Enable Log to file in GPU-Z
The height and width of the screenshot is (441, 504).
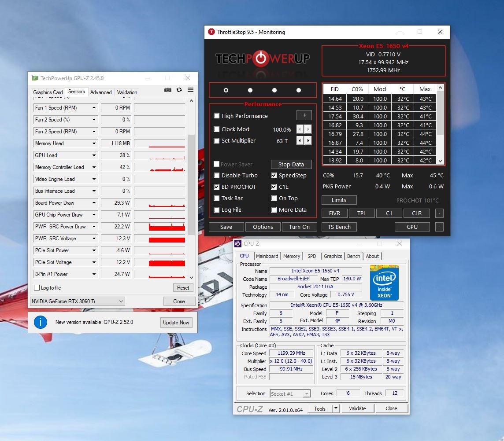[37, 288]
